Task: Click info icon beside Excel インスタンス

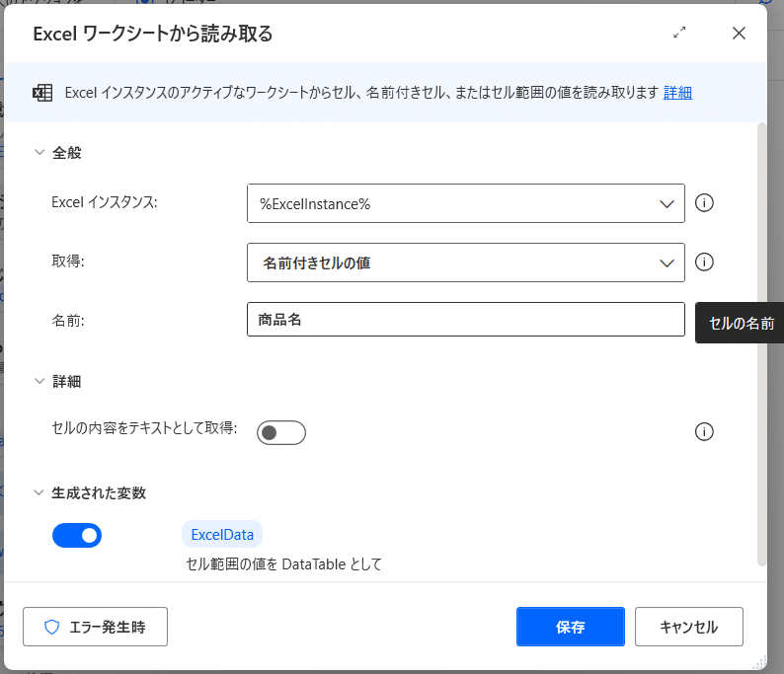Action: [x=704, y=203]
